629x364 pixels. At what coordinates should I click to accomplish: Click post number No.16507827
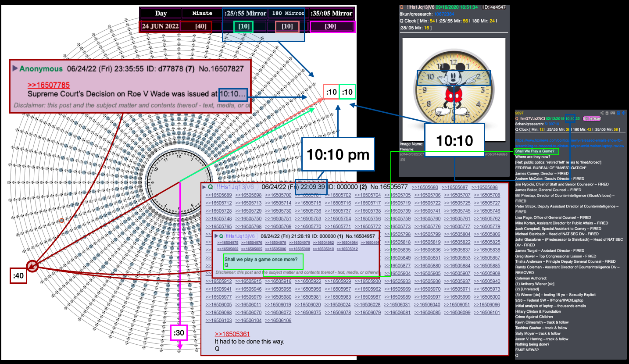222,69
